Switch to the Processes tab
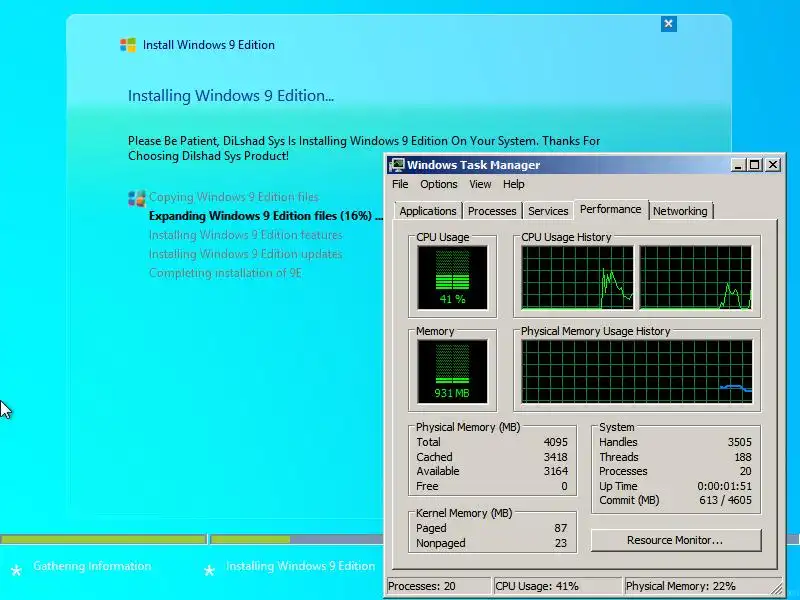 [x=492, y=211]
